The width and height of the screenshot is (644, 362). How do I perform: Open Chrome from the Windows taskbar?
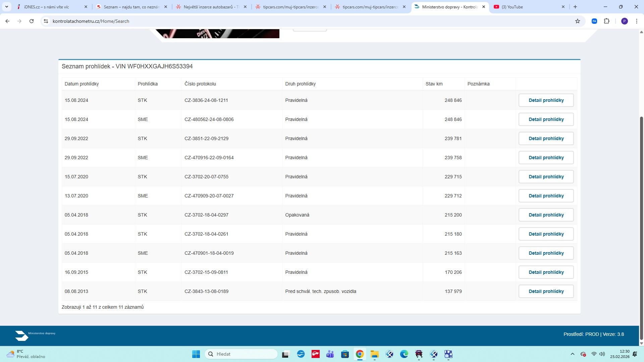pos(360,354)
